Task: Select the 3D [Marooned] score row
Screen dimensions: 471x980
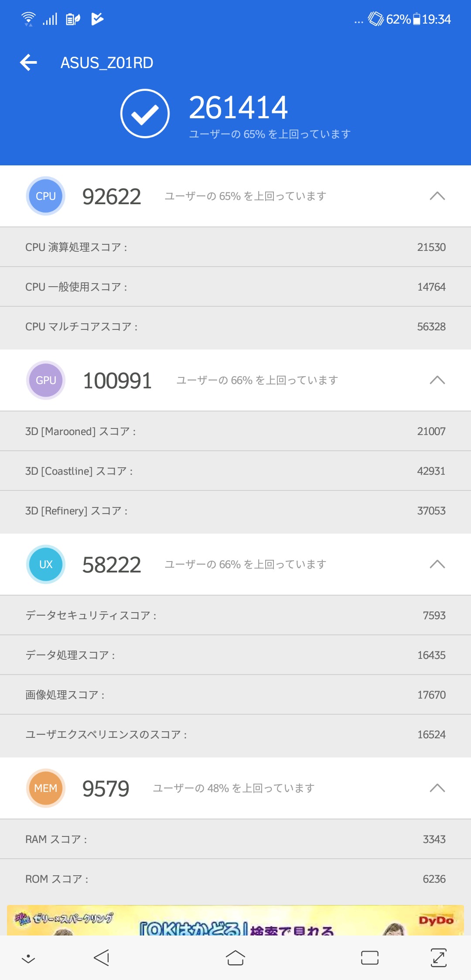Action: coord(235,431)
